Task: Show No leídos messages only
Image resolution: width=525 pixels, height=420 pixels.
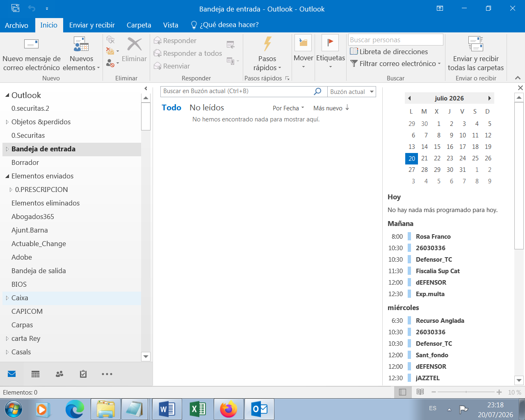Action: 207,107
